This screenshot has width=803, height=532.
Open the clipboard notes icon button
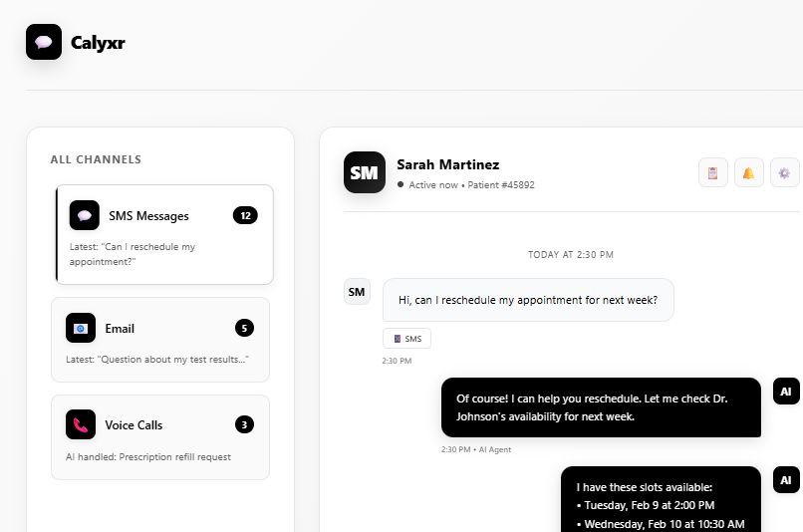(x=713, y=172)
